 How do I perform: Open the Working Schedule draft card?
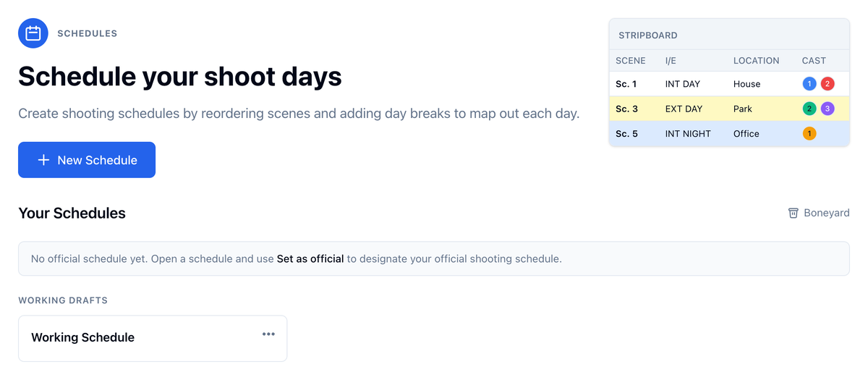153,338
